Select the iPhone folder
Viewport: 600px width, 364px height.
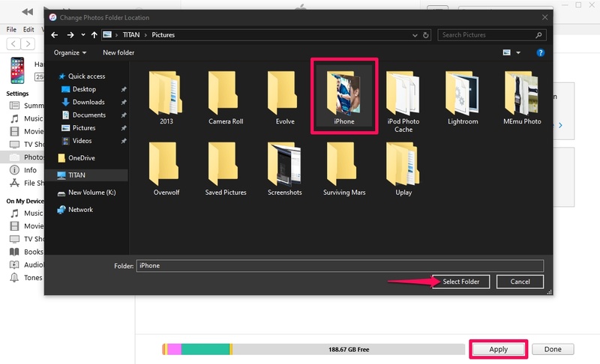coord(344,97)
